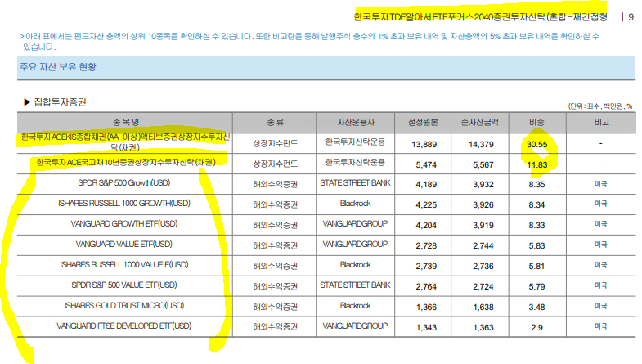Click the 2,736 net asset amount
The width and height of the screenshot is (642, 364).
point(483,266)
